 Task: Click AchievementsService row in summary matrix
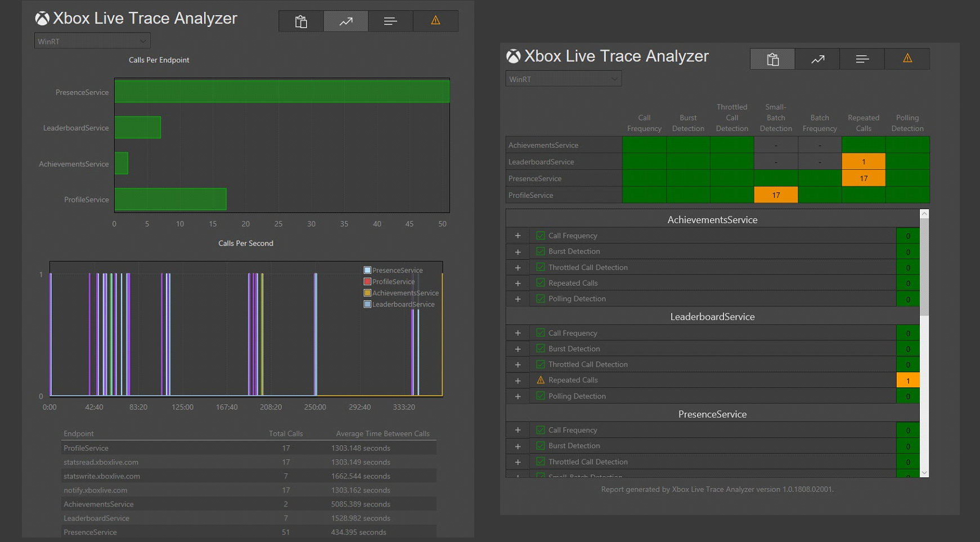pyautogui.click(x=717, y=145)
